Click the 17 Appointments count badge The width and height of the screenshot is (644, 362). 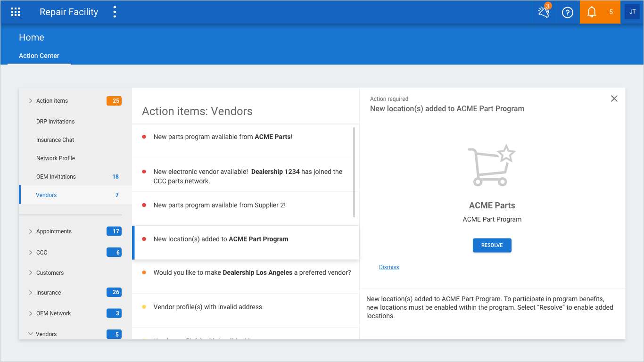[x=114, y=231]
